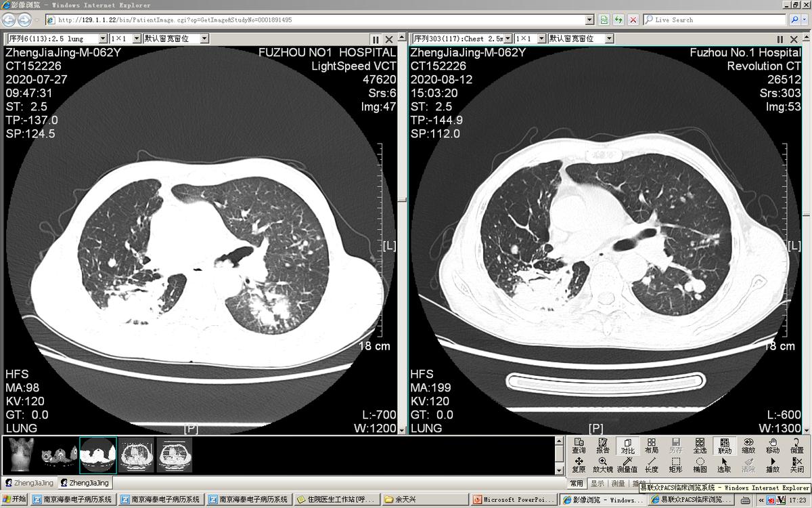Switch to 影像浏览 taskbar window

[602, 500]
